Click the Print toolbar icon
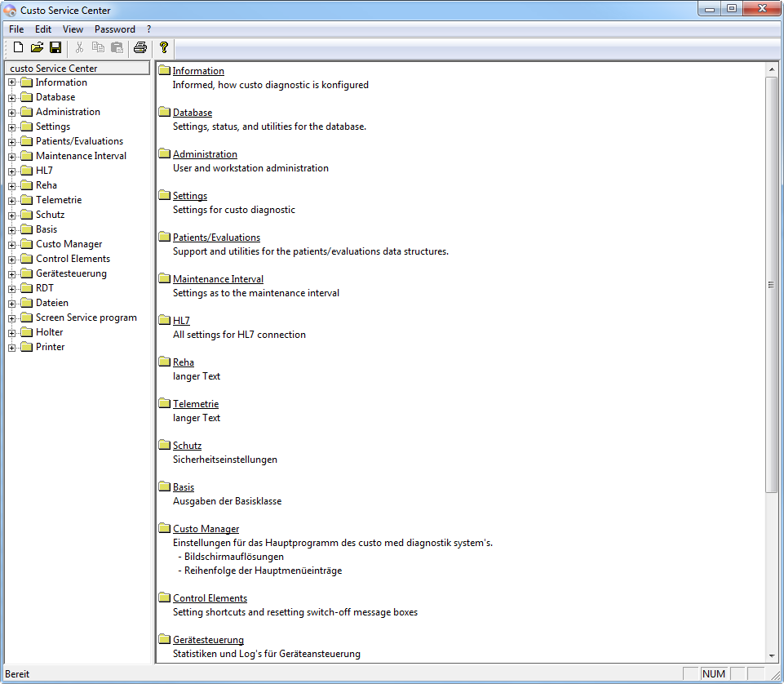This screenshot has height=684, width=784. pos(140,47)
